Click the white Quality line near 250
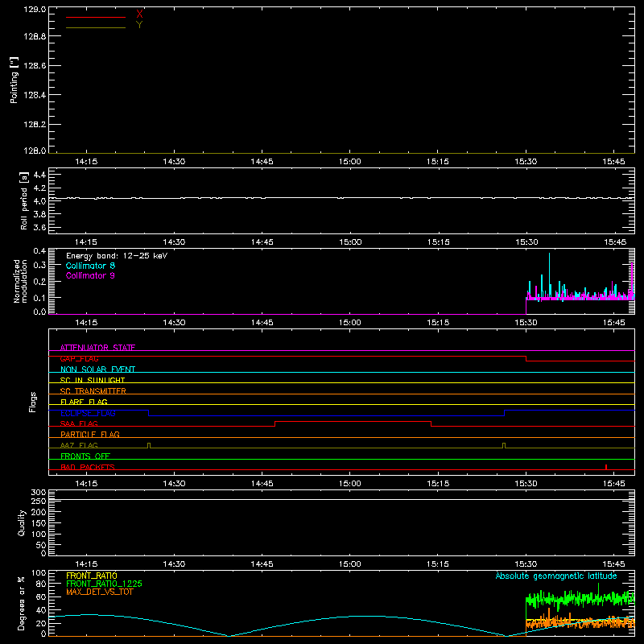 point(341,499)
